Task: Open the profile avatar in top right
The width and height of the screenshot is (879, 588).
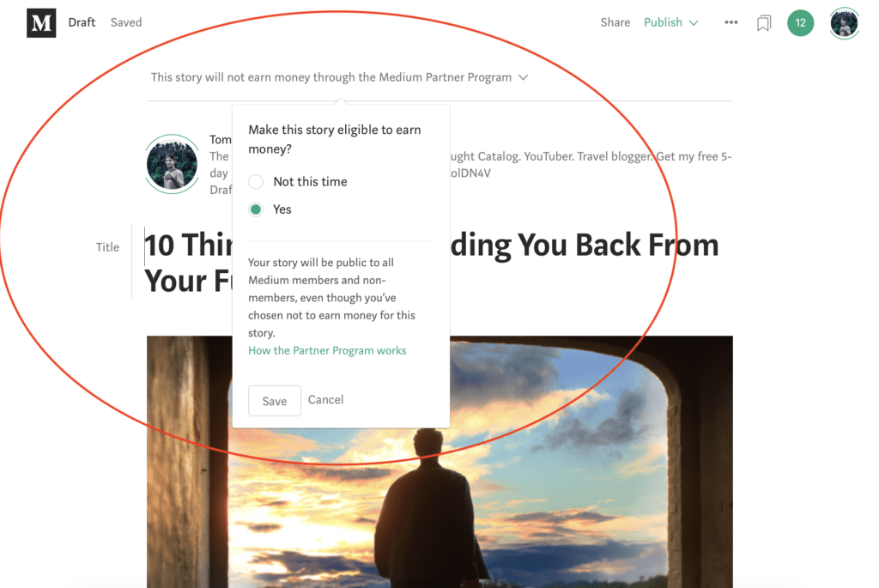Action: [845, 23]
